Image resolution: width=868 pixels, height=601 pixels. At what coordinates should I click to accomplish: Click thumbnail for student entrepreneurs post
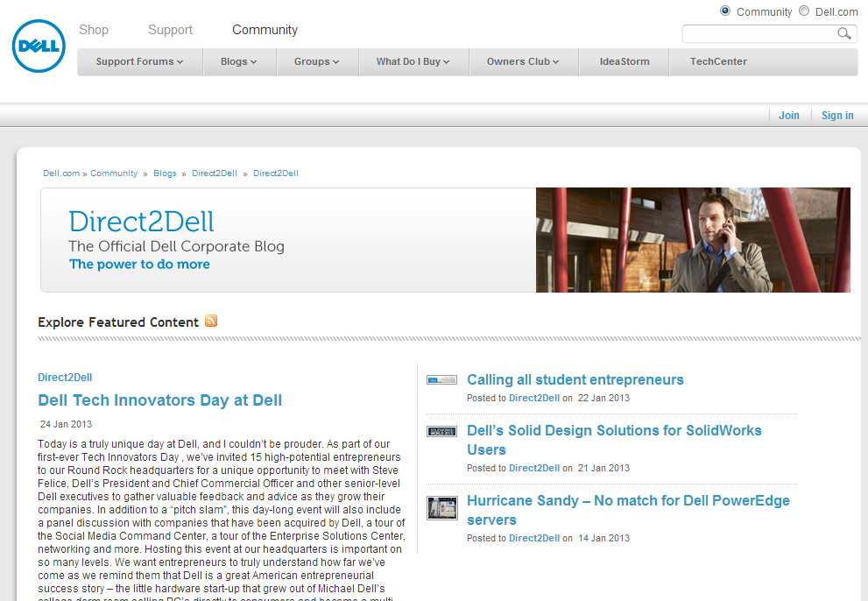441,379
